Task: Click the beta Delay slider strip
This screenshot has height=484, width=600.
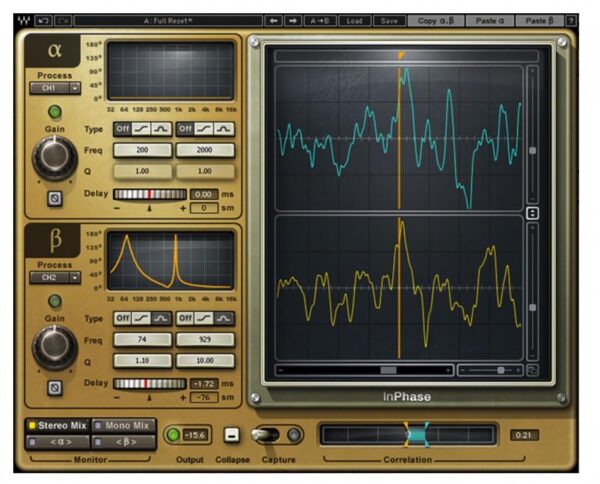Action: click(x=150, y=384)
